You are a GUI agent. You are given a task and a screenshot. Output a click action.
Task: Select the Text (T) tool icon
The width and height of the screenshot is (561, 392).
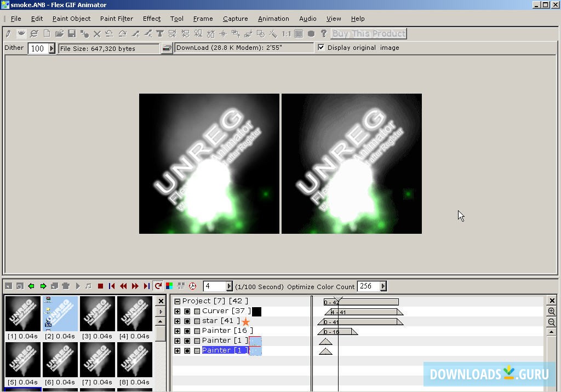pos(160,34)
